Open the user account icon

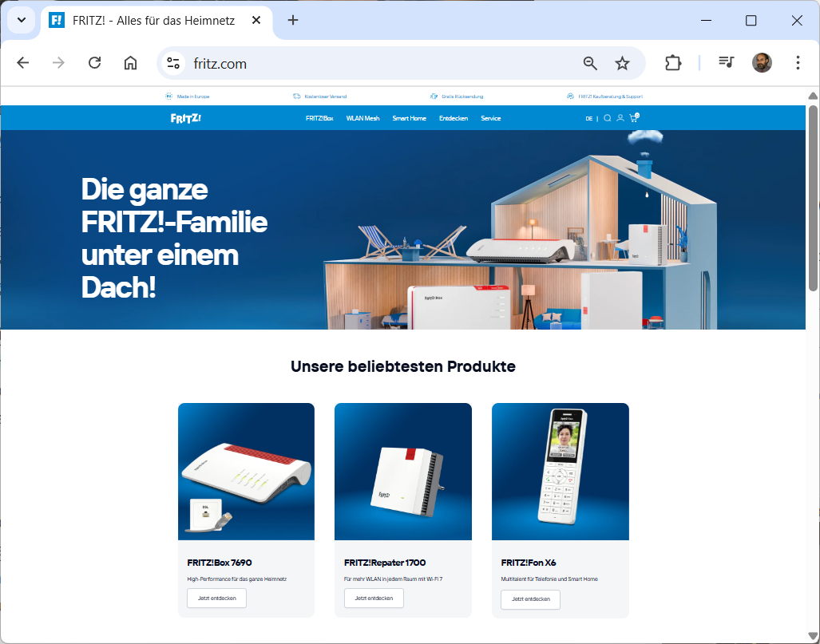(x=620, y=118)
